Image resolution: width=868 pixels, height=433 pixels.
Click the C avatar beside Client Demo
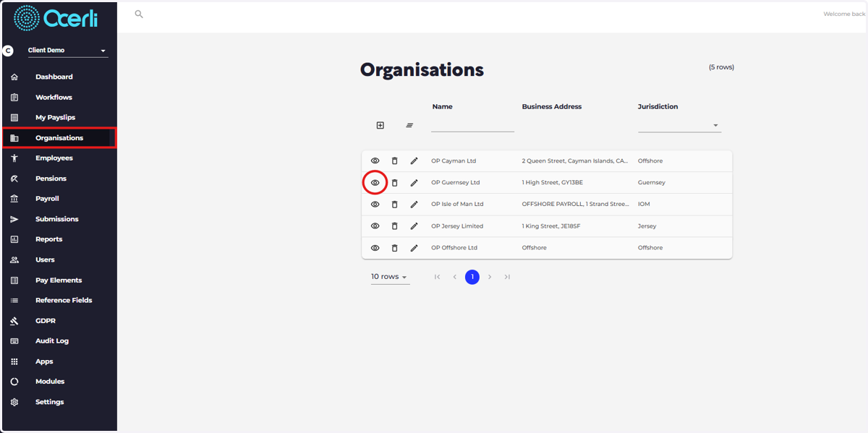point(8,51)
